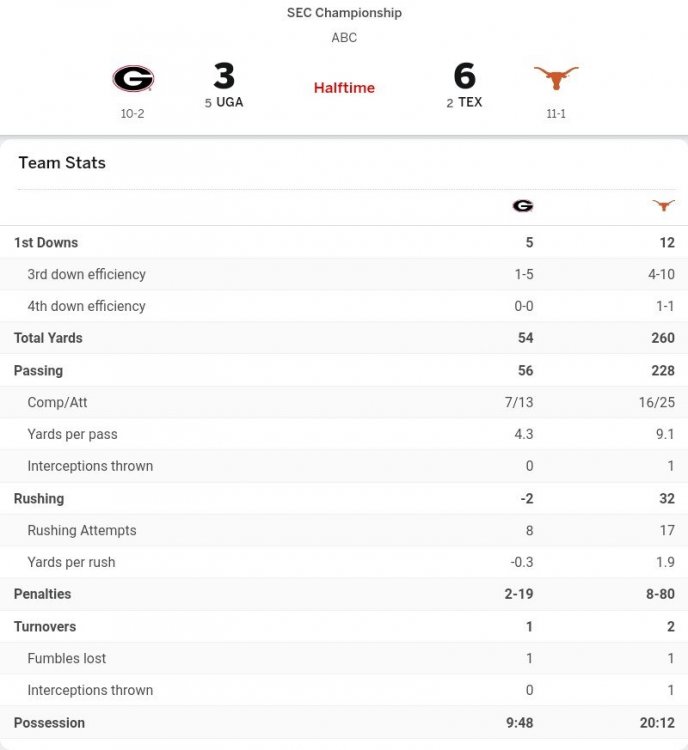The height and width of the screenshot is (750, 688).
Task: Click the red Halftime status text
Action: pyautogui.click(x=344, y=88)
